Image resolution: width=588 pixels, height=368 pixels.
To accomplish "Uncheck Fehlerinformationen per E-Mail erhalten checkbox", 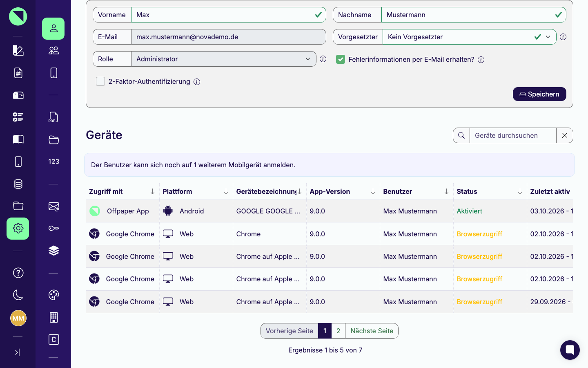I will [341, 59].
